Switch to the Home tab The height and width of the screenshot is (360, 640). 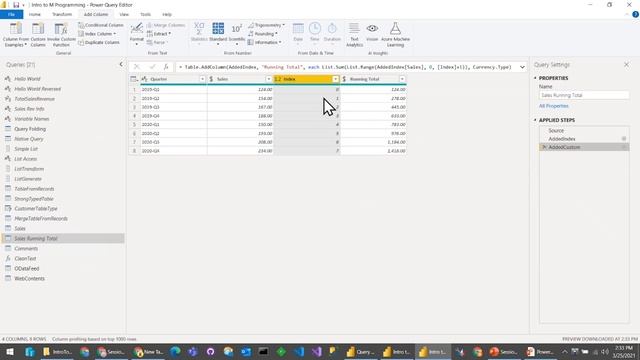35,14
